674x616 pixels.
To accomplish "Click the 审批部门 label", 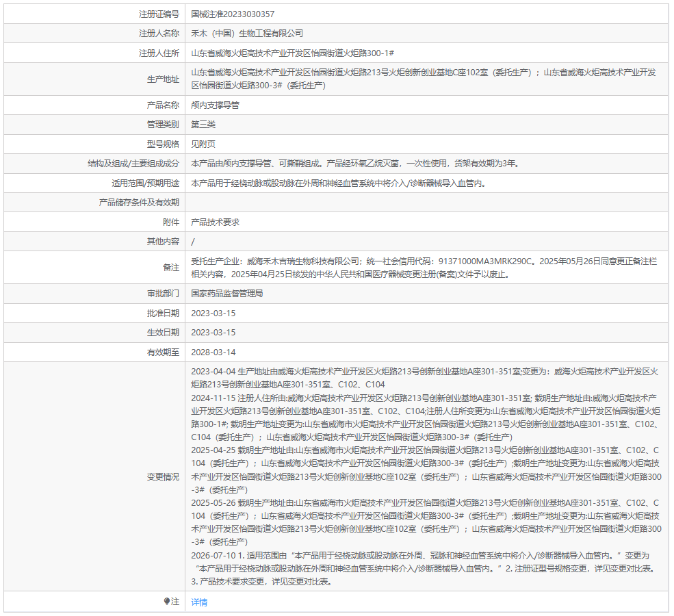I will click(163, 294).
